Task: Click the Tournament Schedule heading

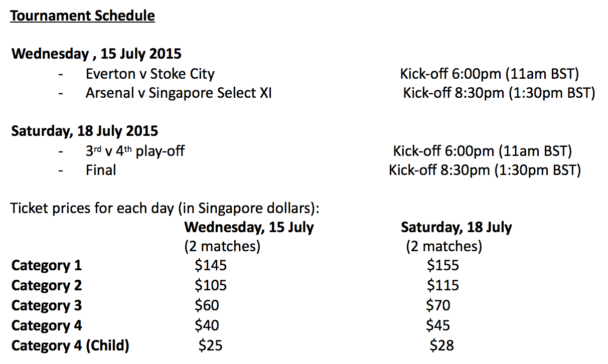Action: click(x=83, y=16)
